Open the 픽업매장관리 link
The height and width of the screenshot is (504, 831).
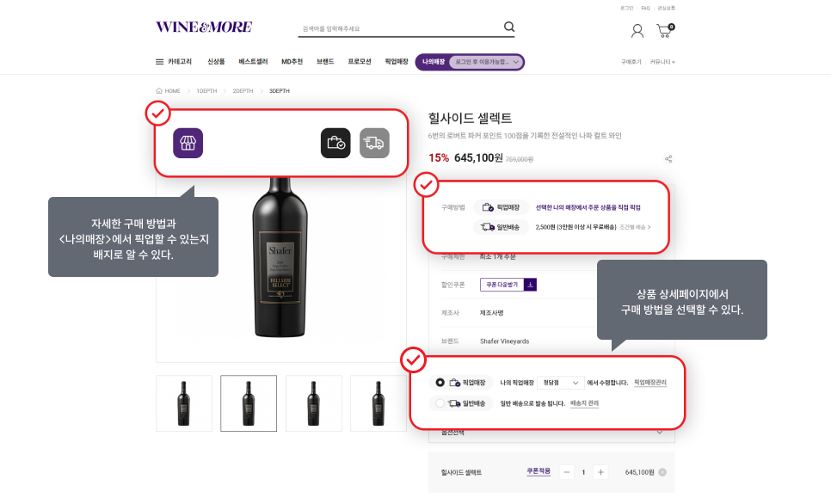(650, 383)
